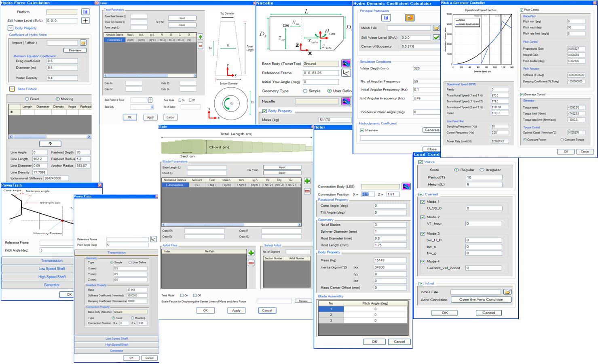Toggle the Wave checkbox in Load Condition

421,162
